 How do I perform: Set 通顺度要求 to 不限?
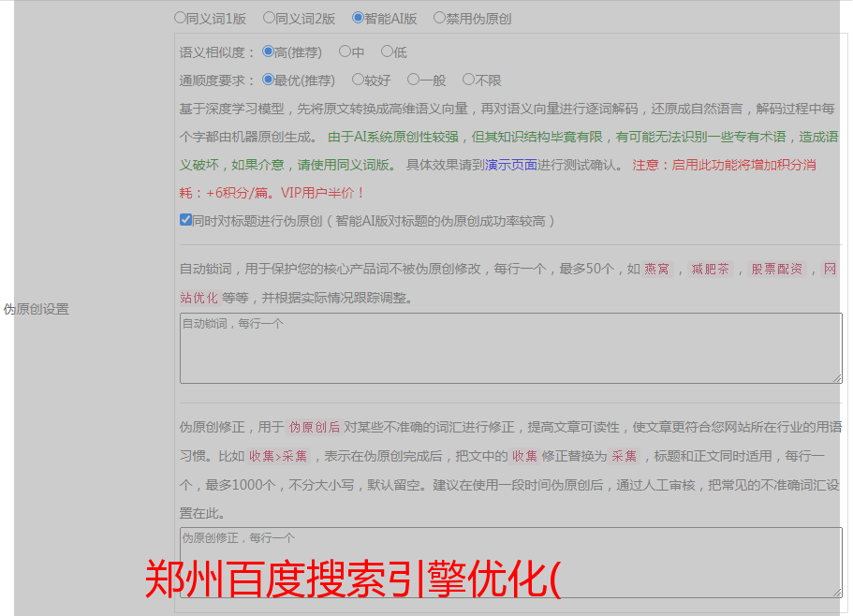coord(468,80)
